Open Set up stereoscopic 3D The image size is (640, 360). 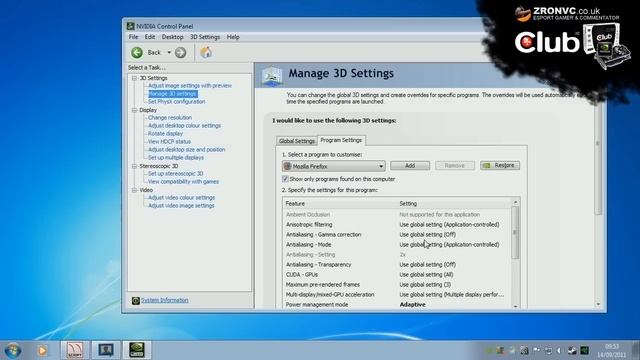(x=176, y=173)
